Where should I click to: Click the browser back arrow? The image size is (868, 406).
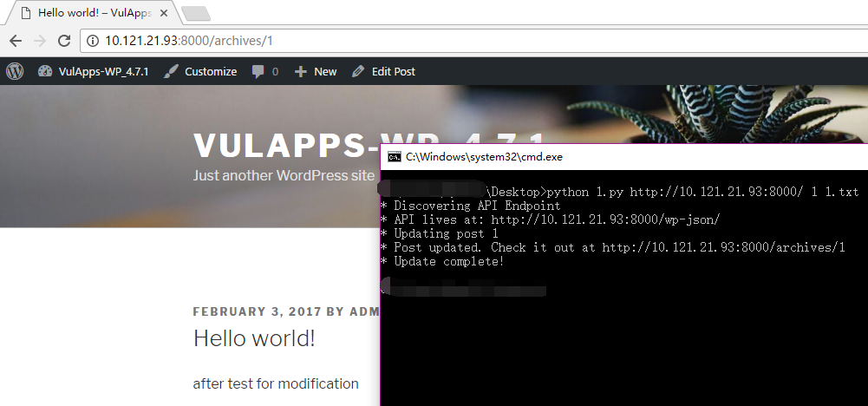coord(16,41)
